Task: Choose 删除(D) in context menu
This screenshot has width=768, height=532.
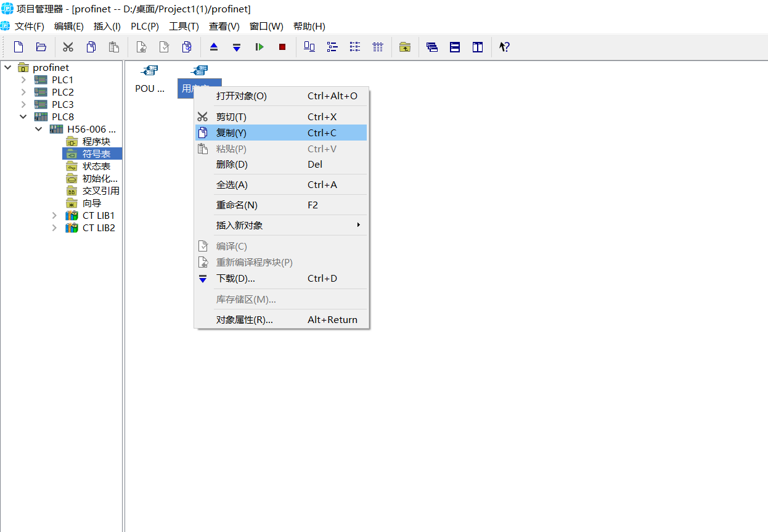Action: point(281,164)
